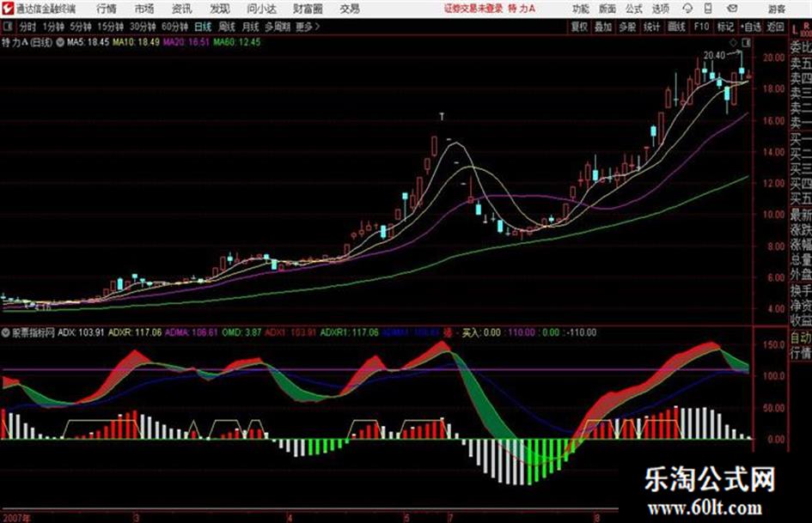Open the F10 company info
Screen dimensions: 812x523
[x=701, y=27]
